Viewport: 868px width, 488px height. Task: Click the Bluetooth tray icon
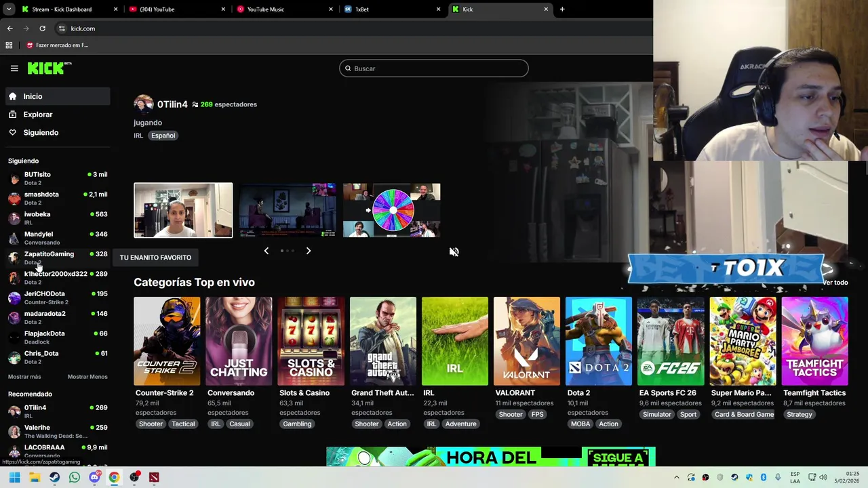click(x=764, y=477)
